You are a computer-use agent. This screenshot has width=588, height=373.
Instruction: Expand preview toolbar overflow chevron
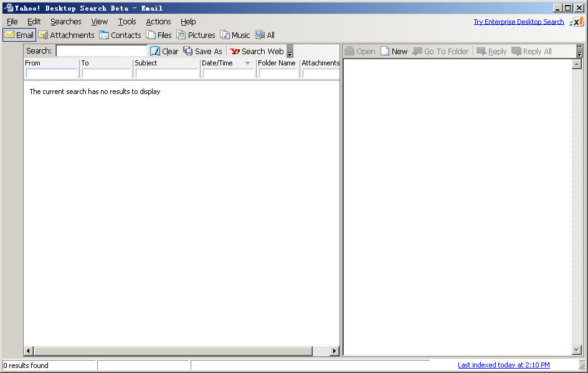[579, 50]
